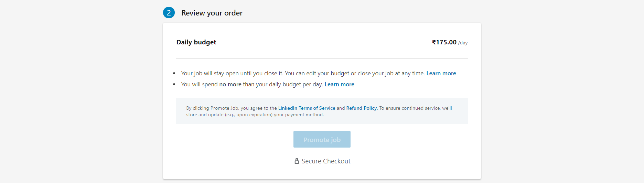Open the LinkedIn Terms of Service link
This screenshot has width=644, height=183.
pos(307,108)
